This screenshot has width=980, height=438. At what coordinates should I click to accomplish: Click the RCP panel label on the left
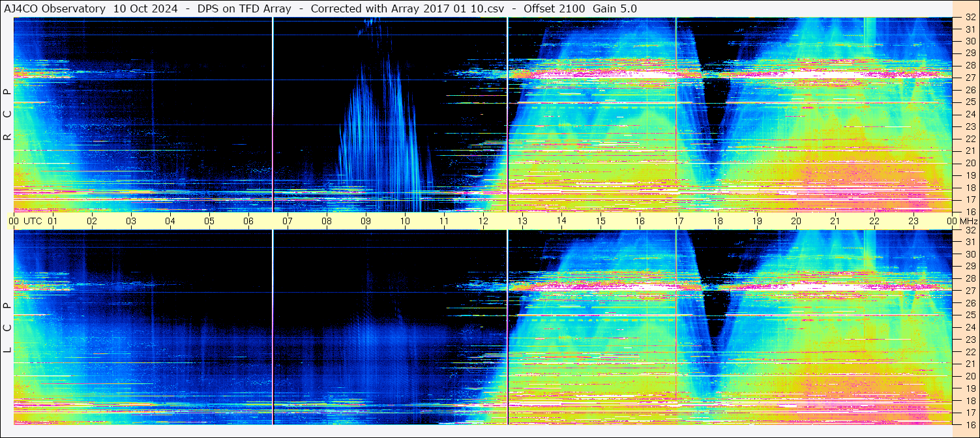point(7,115)
